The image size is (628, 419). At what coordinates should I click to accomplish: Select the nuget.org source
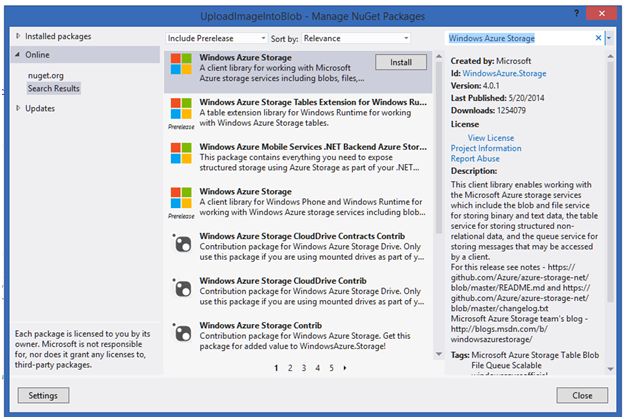[46, 75]
